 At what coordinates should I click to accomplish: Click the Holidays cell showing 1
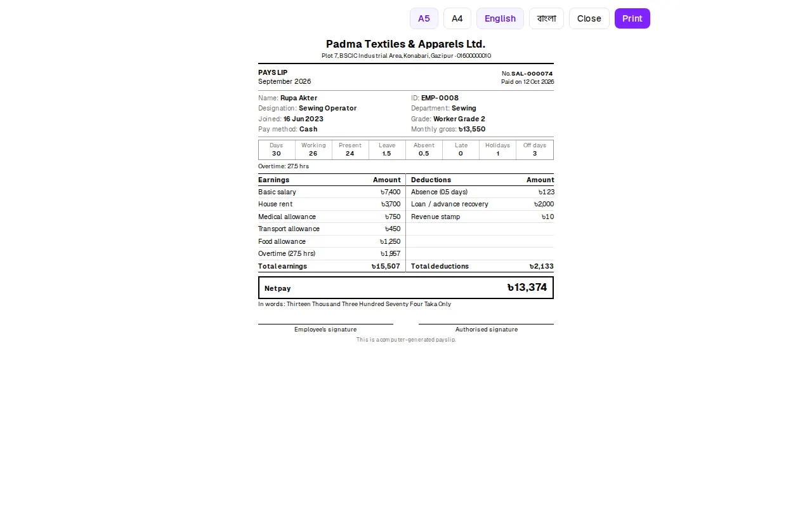coord(497,150)
